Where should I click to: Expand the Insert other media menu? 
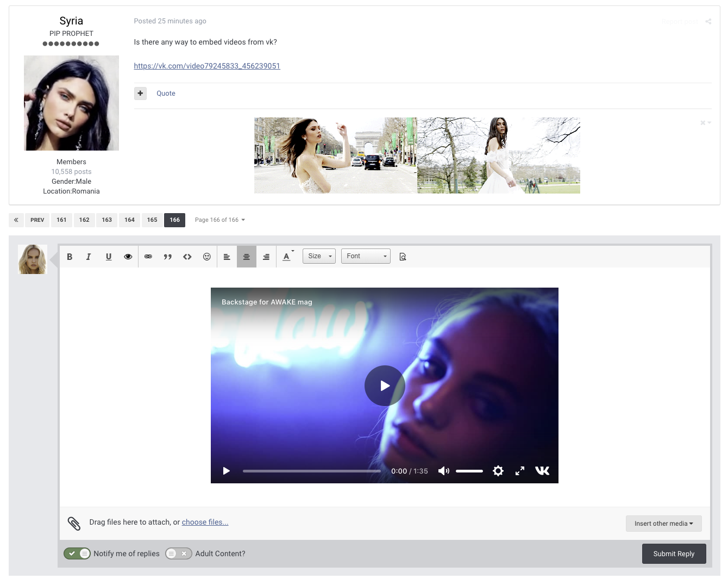click(663, 524)
